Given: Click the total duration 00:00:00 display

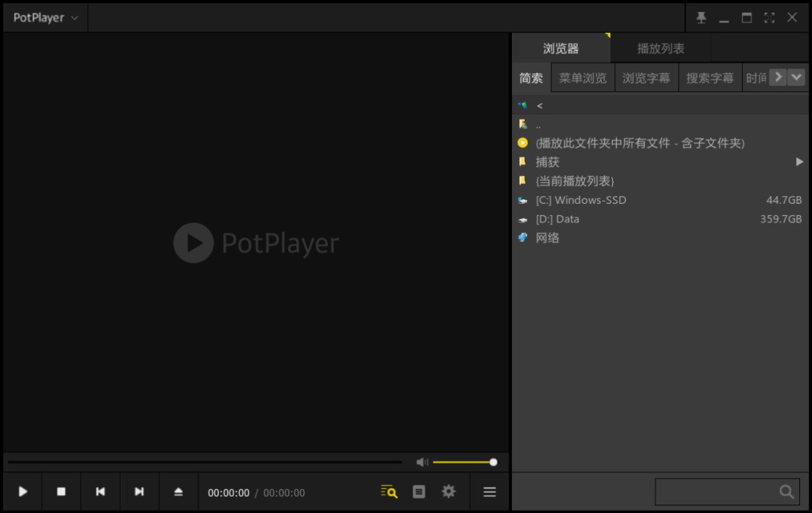Looking at the screenshot, I should 283,493.
